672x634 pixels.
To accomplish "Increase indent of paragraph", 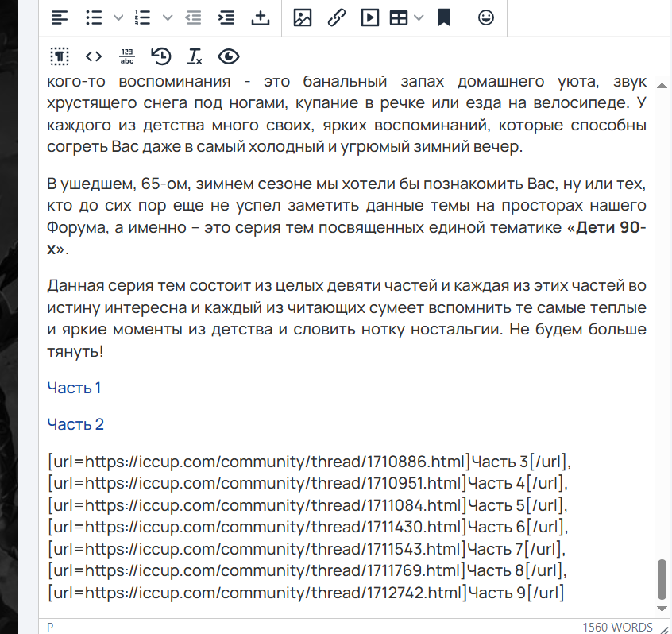I will (226, 18).
